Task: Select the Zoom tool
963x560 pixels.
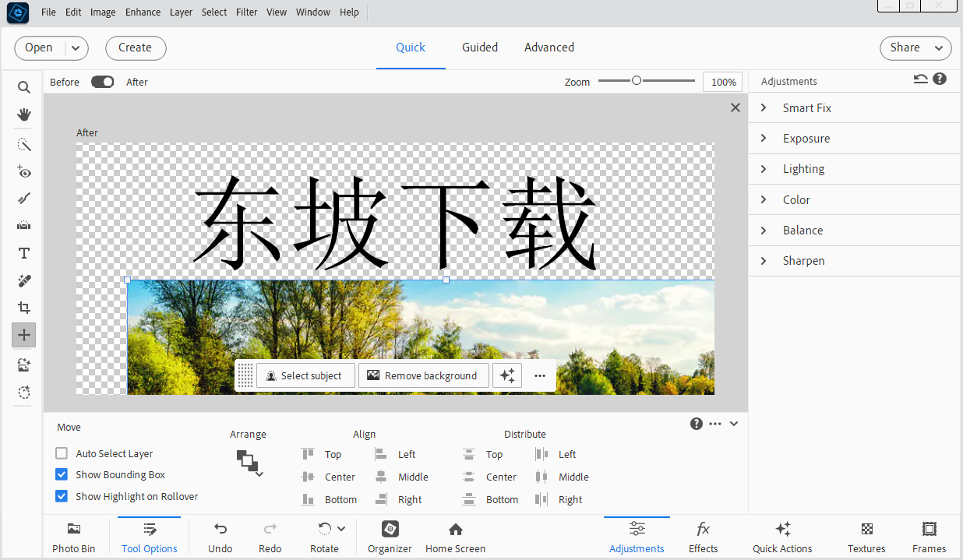Action: pos(23,86)
